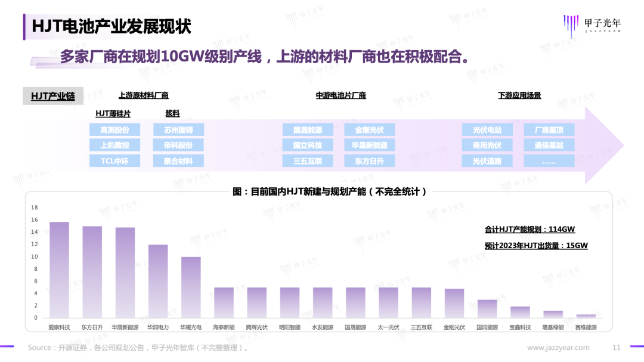Select the 通信基站 application box
Screen dimensions: 644x362
click(x=549, y=145)
